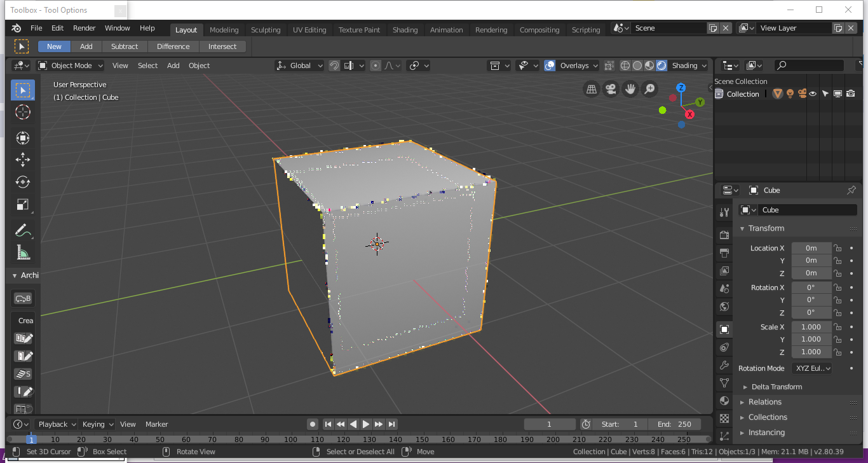The image size is (868, 463).
Task: Toggle Scale Z lock
Action: coord(837,352)
